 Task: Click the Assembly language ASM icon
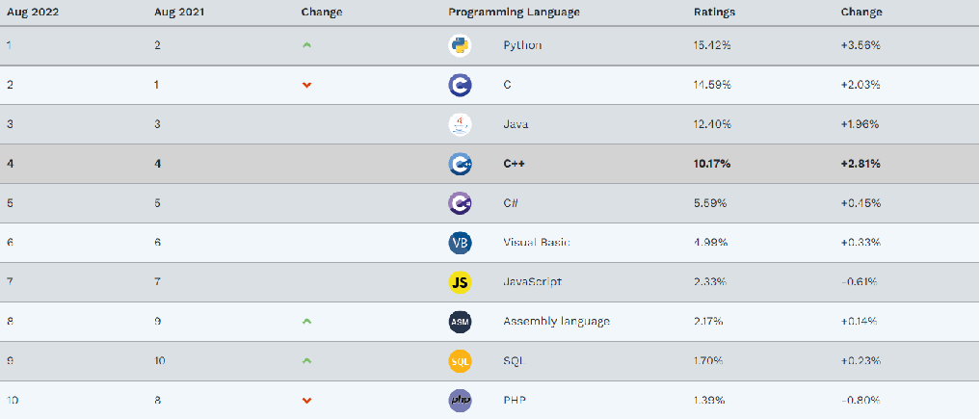tap(460, 322)
